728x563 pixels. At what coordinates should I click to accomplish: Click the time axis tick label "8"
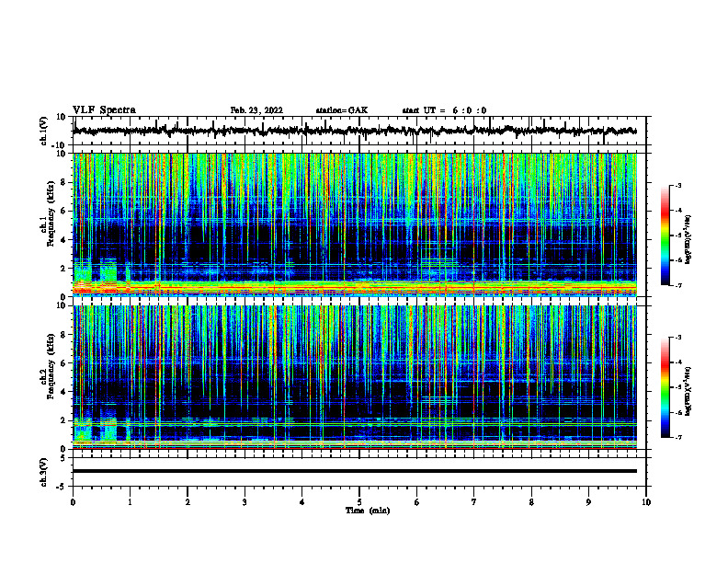531,502
